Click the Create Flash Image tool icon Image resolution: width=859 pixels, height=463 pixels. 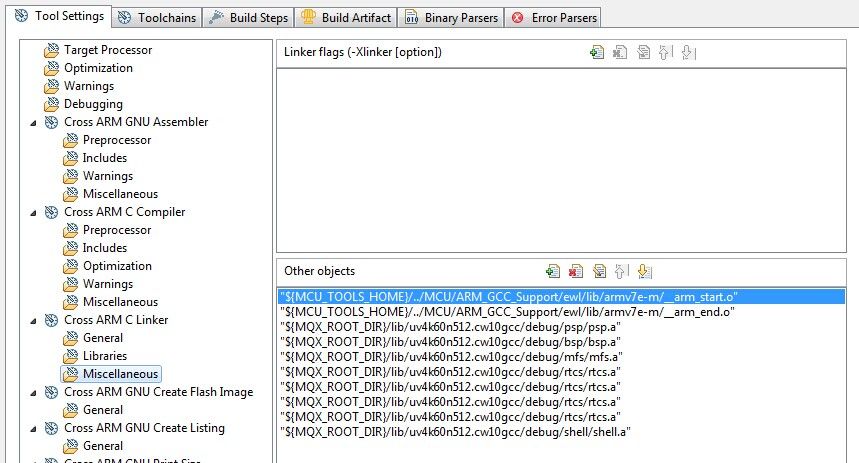tap(51, 392)
